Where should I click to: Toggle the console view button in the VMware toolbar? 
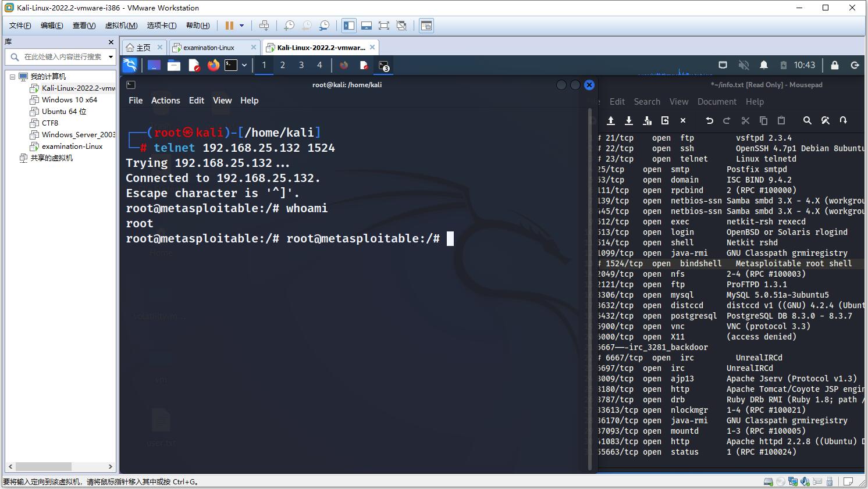click(426, 26)
